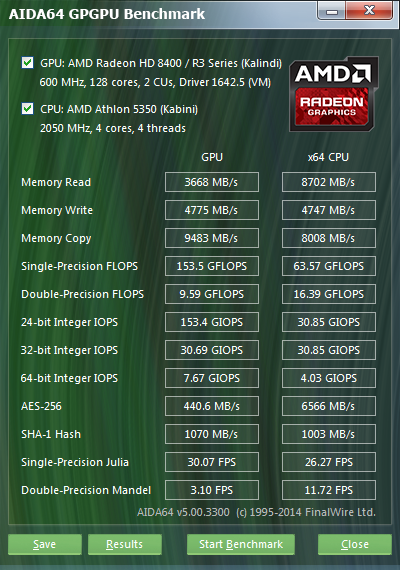
Task: Click Start Benchmark
Action: pos(241,544)
